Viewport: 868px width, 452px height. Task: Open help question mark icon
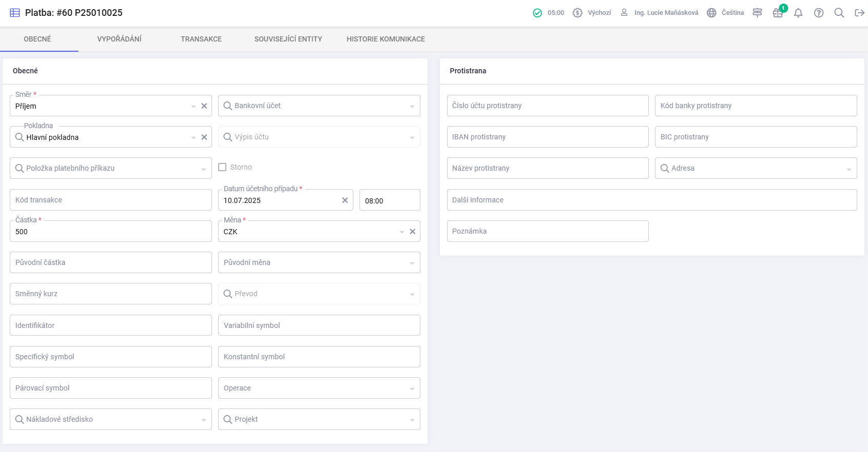tap(819, 13)
